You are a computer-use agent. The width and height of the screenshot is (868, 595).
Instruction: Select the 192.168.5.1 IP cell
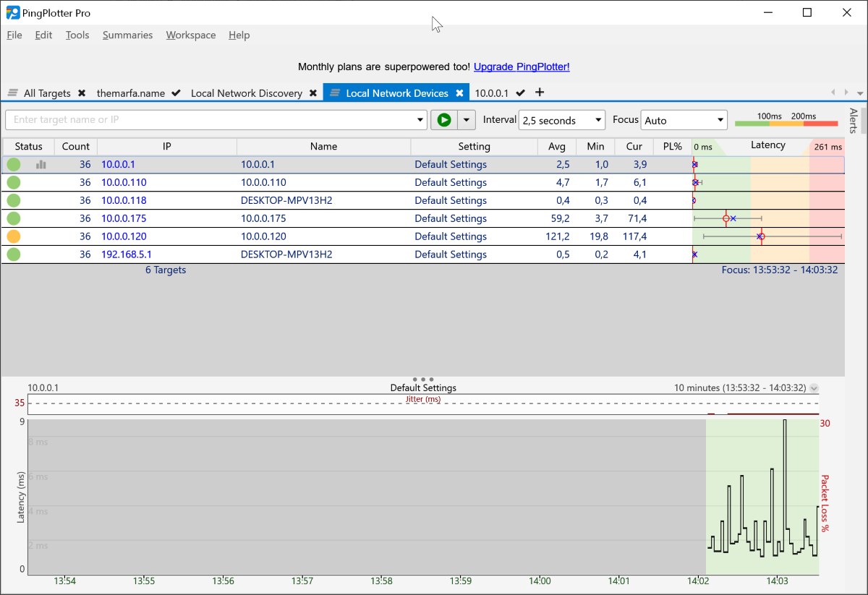[127, 254]
